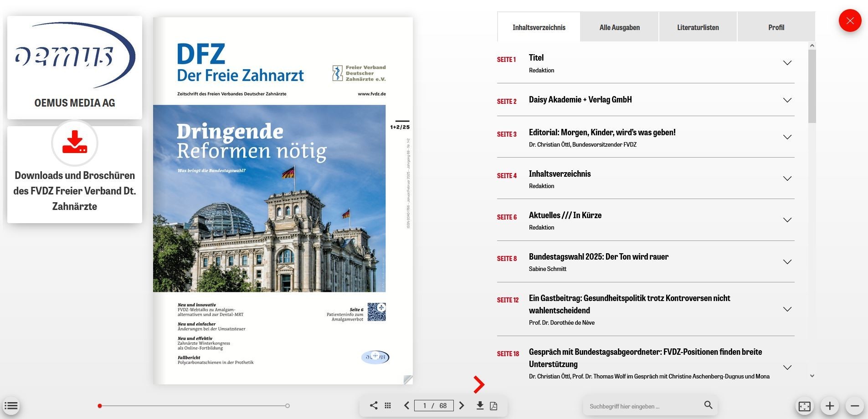The width and height of the screenshot is (868, 419).
Task: Switch to the Alle Ausgaben tab
Action: point(620,27)
